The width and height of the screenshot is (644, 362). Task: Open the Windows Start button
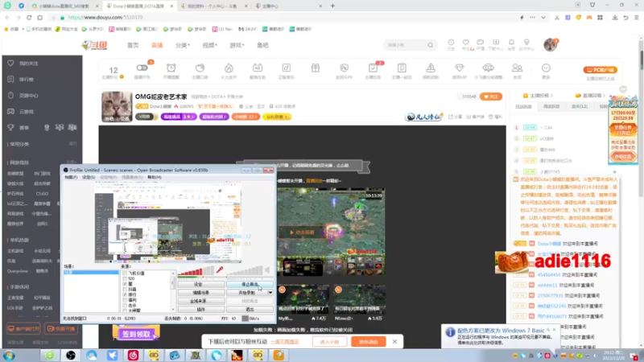(9, 356)
